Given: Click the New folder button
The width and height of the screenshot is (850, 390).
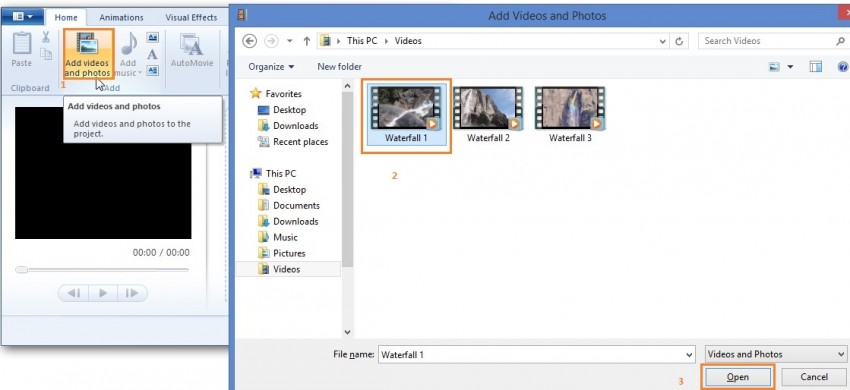Looking at the screenshot, I should click(x=339, y=67).
